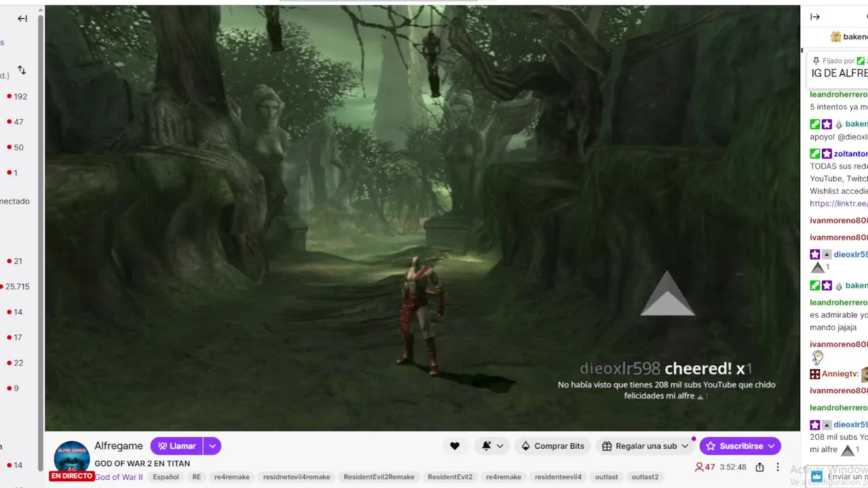Click the Alfregame channel name

tap(119, 446)
